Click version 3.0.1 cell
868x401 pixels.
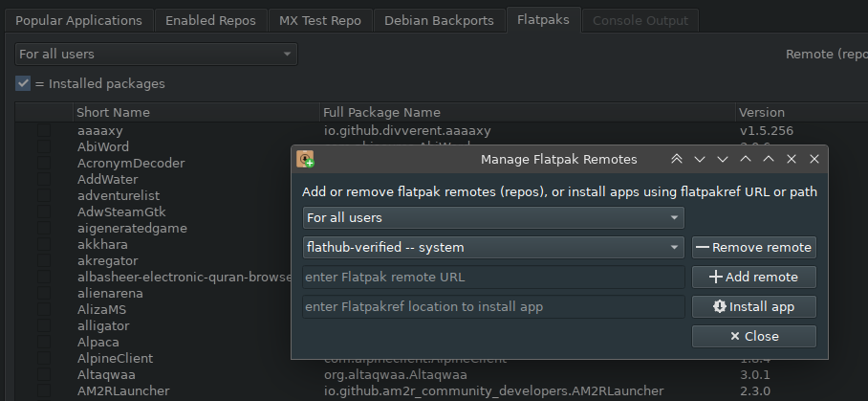point(754,375)
